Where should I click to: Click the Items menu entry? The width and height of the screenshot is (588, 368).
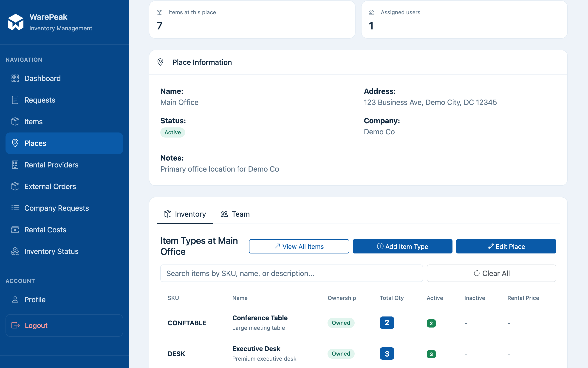[x=64, y=121]
